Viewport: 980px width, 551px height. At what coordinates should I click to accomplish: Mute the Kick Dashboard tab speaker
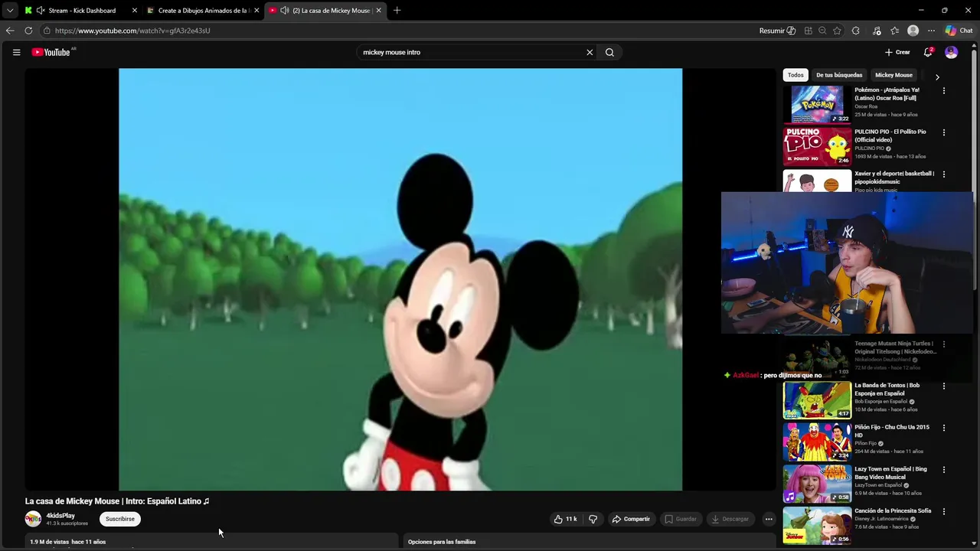39,11
